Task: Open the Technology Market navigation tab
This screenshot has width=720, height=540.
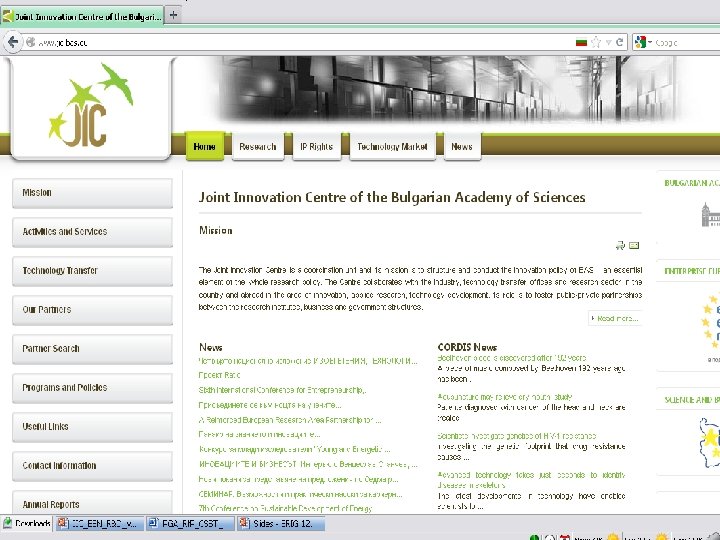Action: (392, 146)
